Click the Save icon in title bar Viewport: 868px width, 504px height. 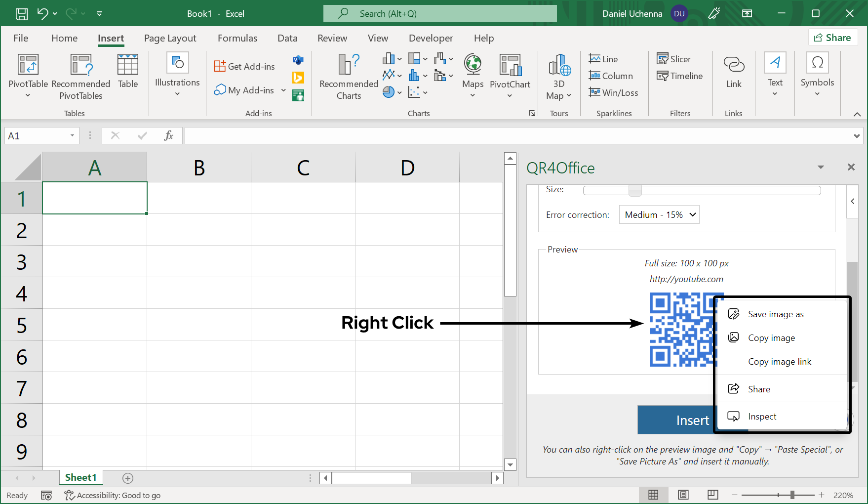coord(22,14)
